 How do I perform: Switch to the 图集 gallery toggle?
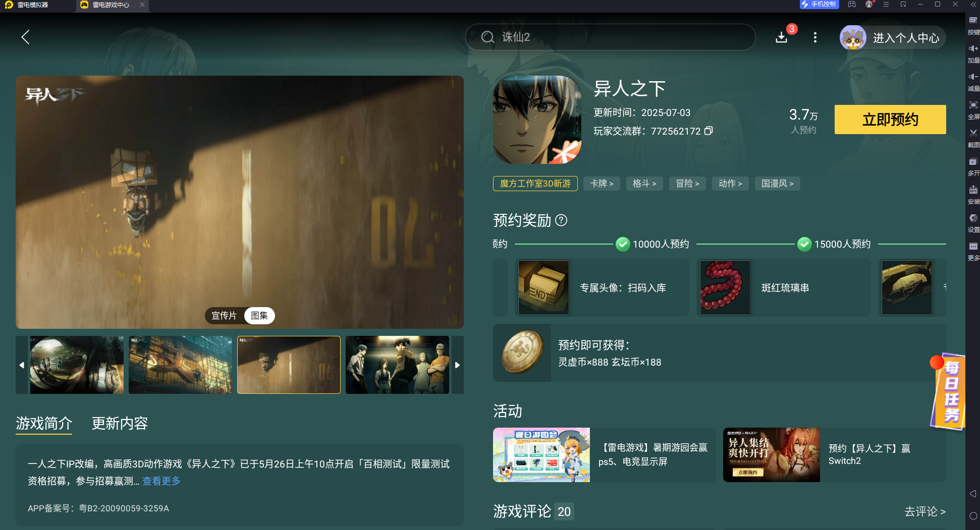click(x=259, y=316)
